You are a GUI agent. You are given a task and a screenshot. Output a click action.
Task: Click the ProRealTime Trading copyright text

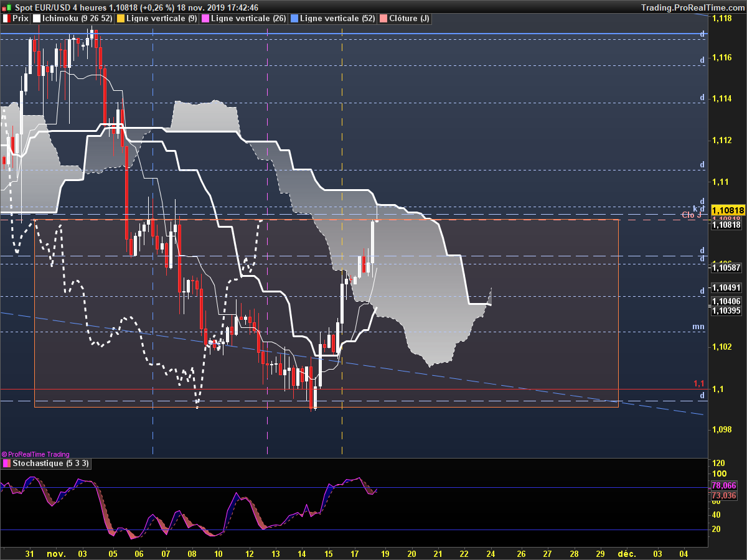[x=35, y=454]
